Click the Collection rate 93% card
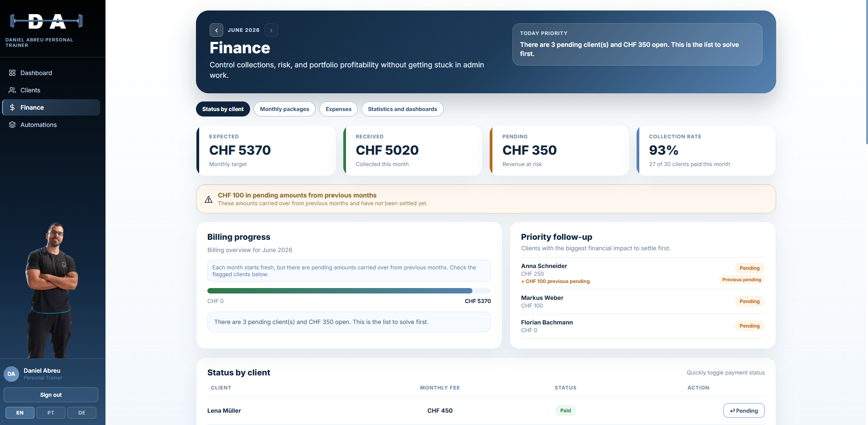 tap(706, 151)
